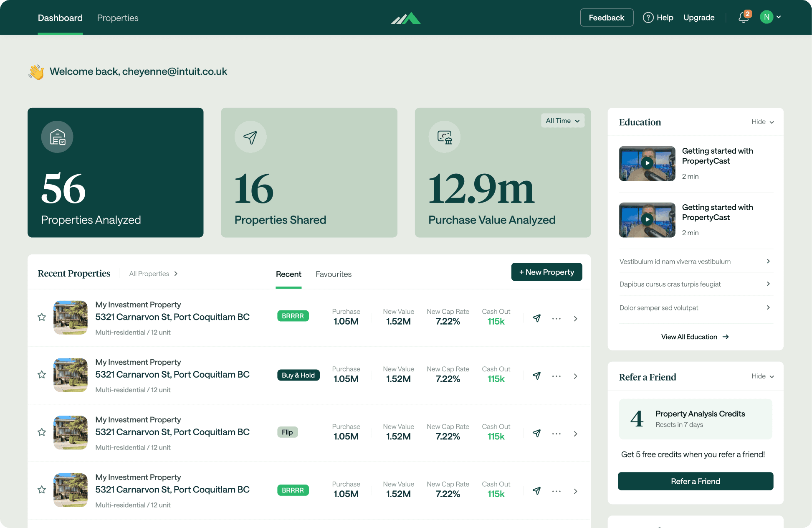Click the first row BRRRR tag
The height and width of the screenshot is (528, 812).
point(293,316)
